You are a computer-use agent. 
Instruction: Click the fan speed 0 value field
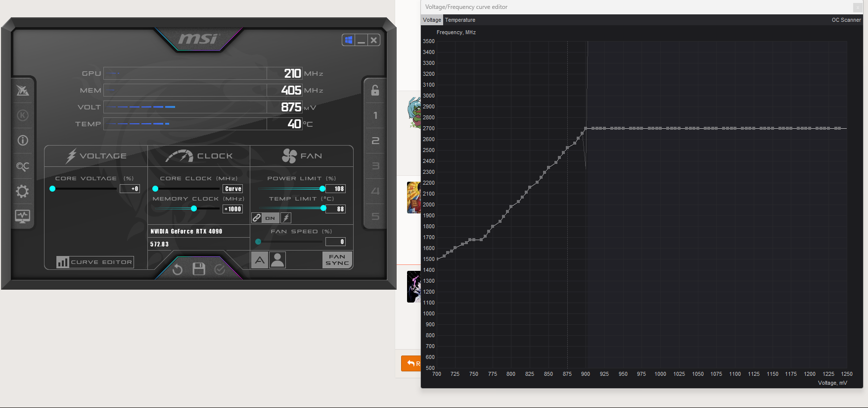point(336,242)
